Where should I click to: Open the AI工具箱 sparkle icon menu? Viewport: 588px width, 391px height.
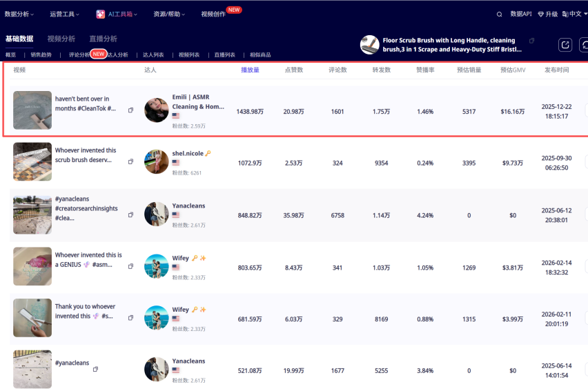(100, 14)
